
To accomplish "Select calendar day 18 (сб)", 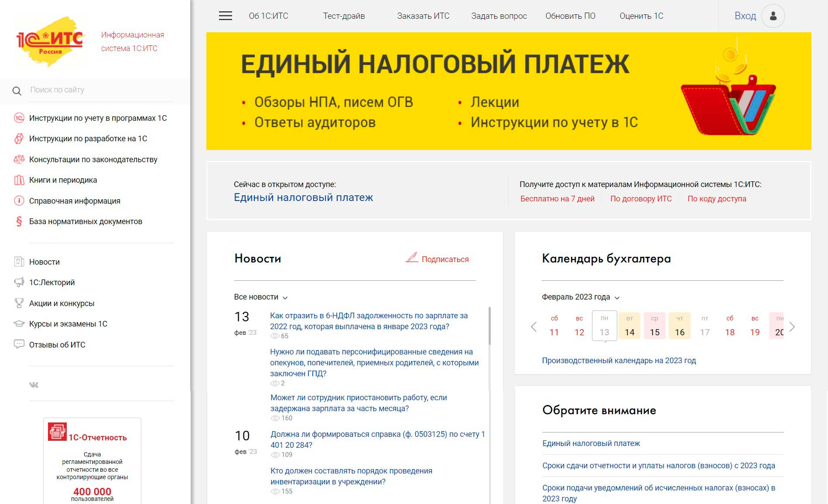I will tap(730, 326).
